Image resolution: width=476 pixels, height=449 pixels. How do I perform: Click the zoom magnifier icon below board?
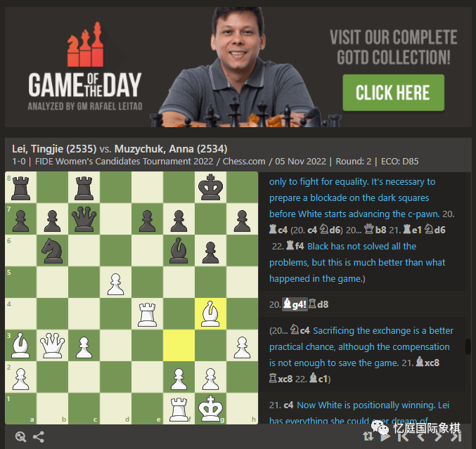pos(20,436)
